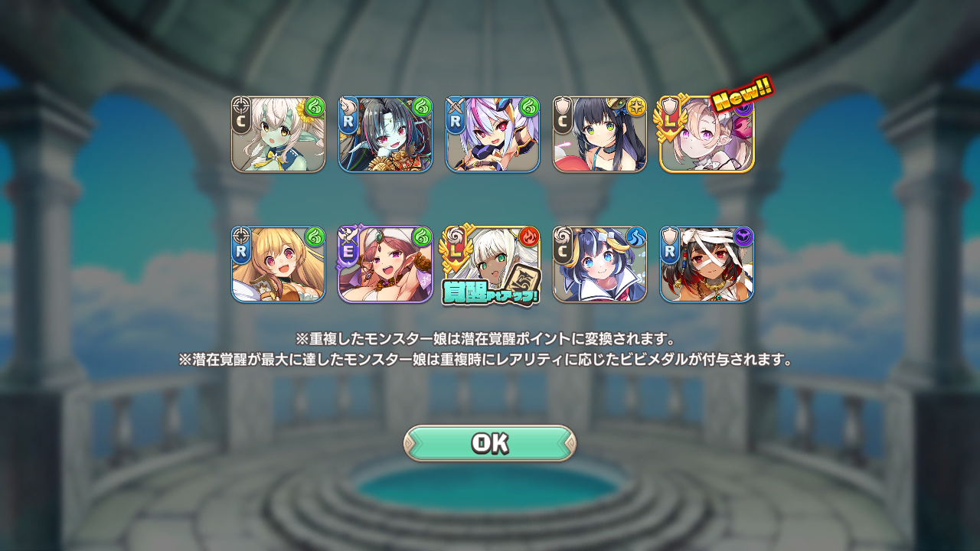Viewport: 980px width, 551px height.
Task: Confirm results with the OK button
Action: (x=490, y=443)
